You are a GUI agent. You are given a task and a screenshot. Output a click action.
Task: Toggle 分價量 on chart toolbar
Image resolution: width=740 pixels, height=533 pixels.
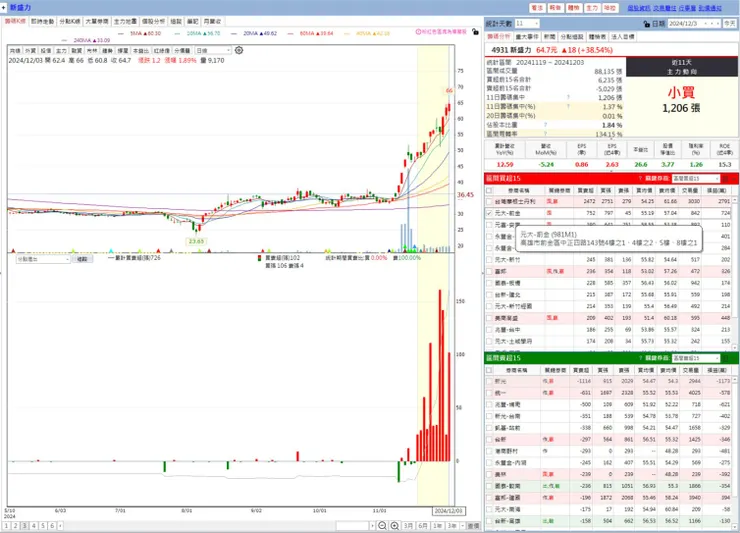tap(182, 51)
